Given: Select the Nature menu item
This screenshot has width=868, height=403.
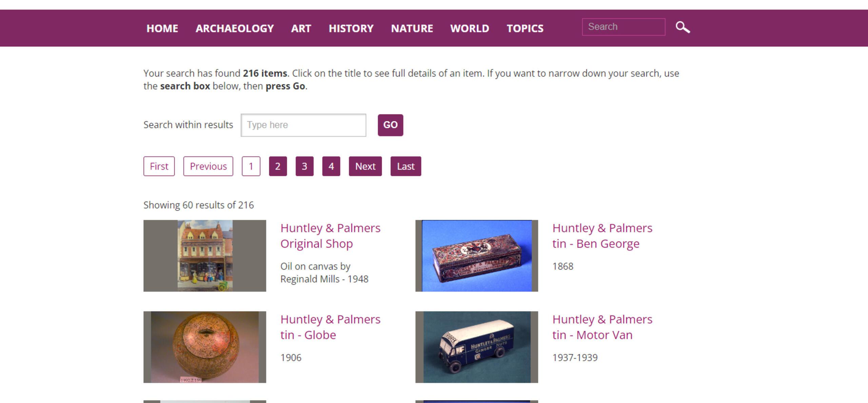Looking at the screenshot, I should [x=412, y=28].
